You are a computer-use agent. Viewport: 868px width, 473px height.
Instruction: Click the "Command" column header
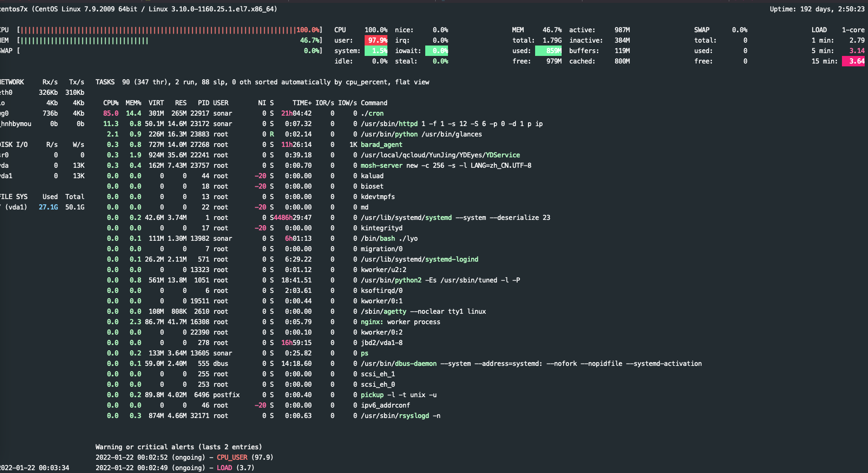[374, 103]
